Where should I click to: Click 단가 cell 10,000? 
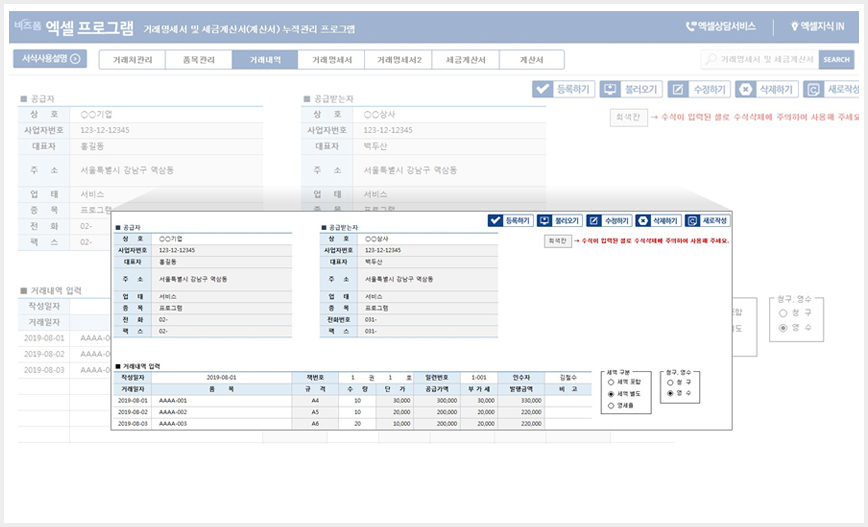395,423
